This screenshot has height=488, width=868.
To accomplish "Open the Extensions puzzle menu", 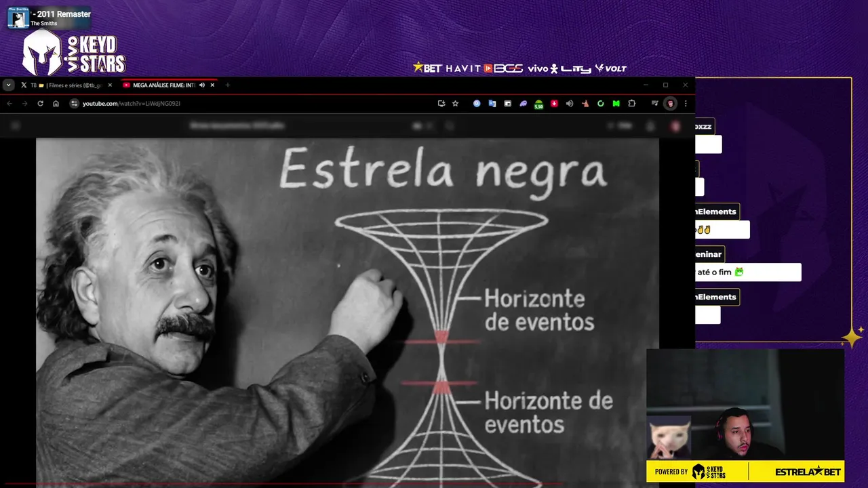I will pos(631,104).
